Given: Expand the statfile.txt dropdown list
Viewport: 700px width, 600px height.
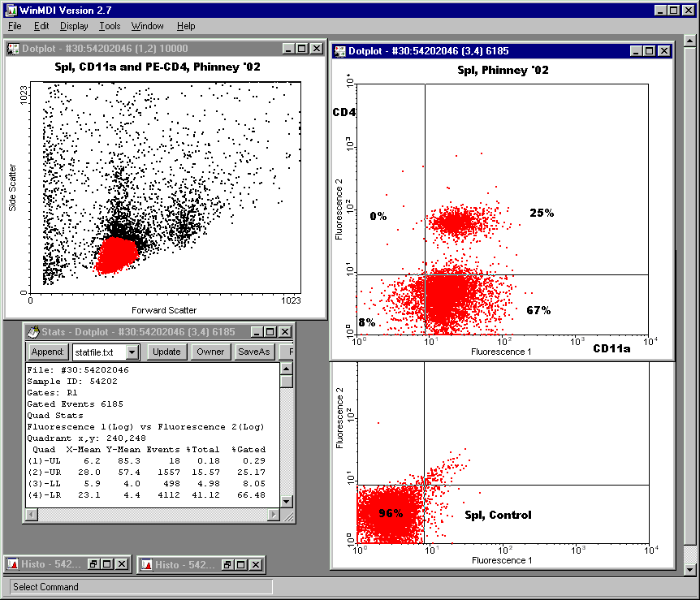Looking at the screenshot, I should click(x=132, y=352).
